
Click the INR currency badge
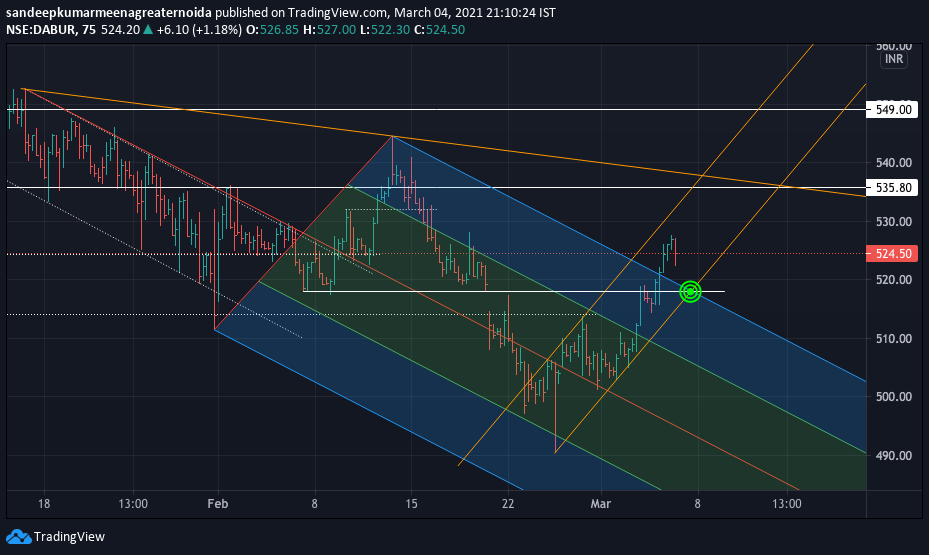[x=893, y=59]
